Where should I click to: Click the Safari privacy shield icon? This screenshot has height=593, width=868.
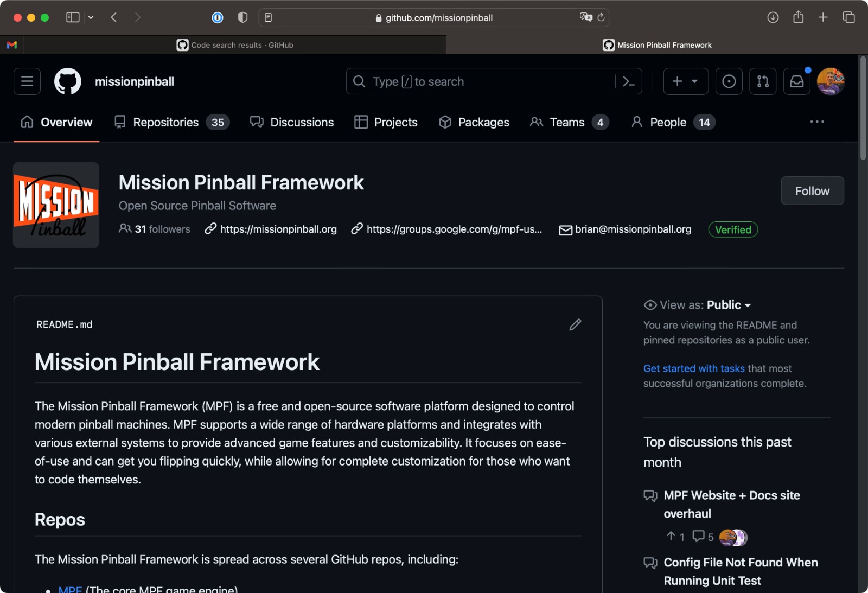(242, 17)
